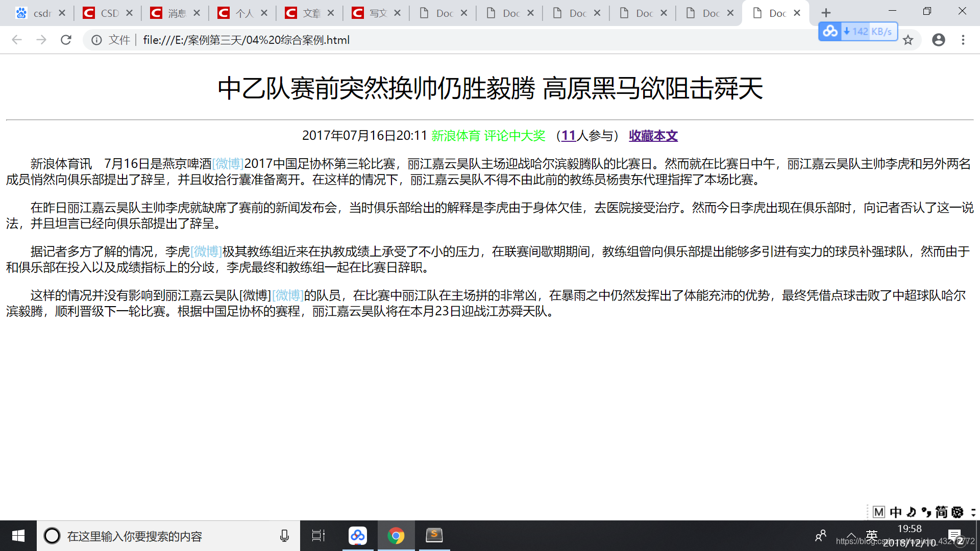The image size is (980, 551).
Task: Open a new browser tab
Action: click(x=826, y=13)
